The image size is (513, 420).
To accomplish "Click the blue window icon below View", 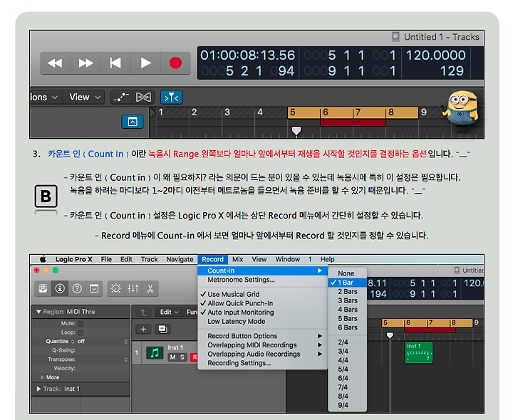I will tap(133, 122).
